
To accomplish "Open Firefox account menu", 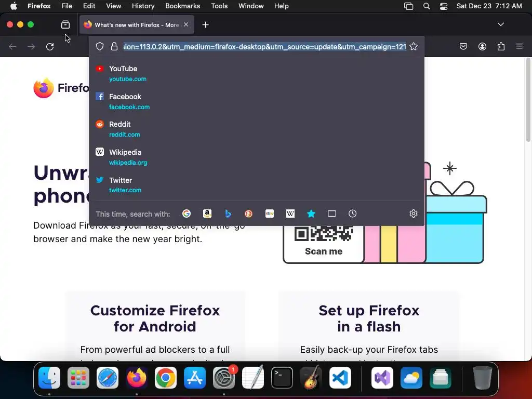I will 482,46.
